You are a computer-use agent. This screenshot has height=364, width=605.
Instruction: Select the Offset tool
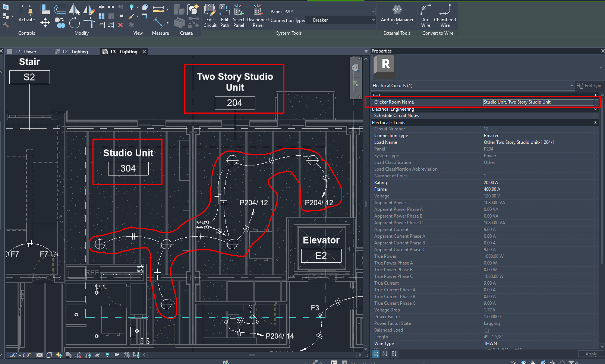click(60, 9)
